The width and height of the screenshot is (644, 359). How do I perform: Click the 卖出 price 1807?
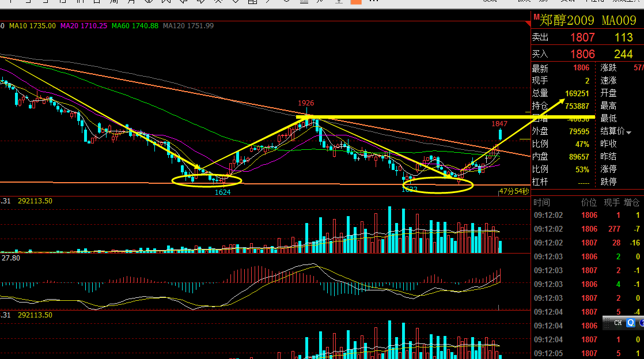tap(582, 37)
